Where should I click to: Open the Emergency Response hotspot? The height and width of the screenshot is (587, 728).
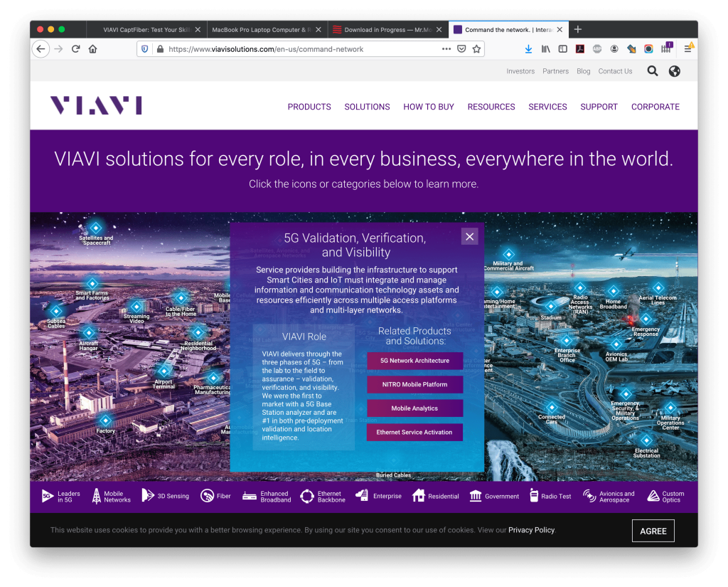(646, 319)
